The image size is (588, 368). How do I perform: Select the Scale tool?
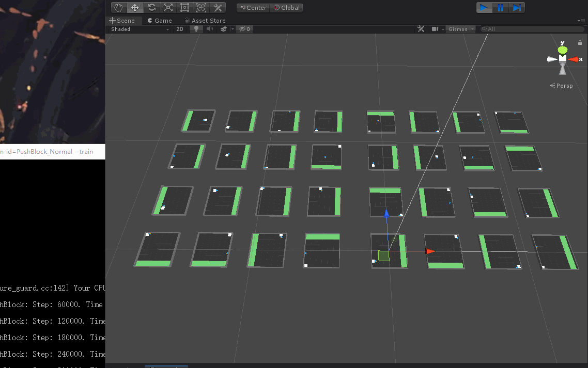point(168,8)
